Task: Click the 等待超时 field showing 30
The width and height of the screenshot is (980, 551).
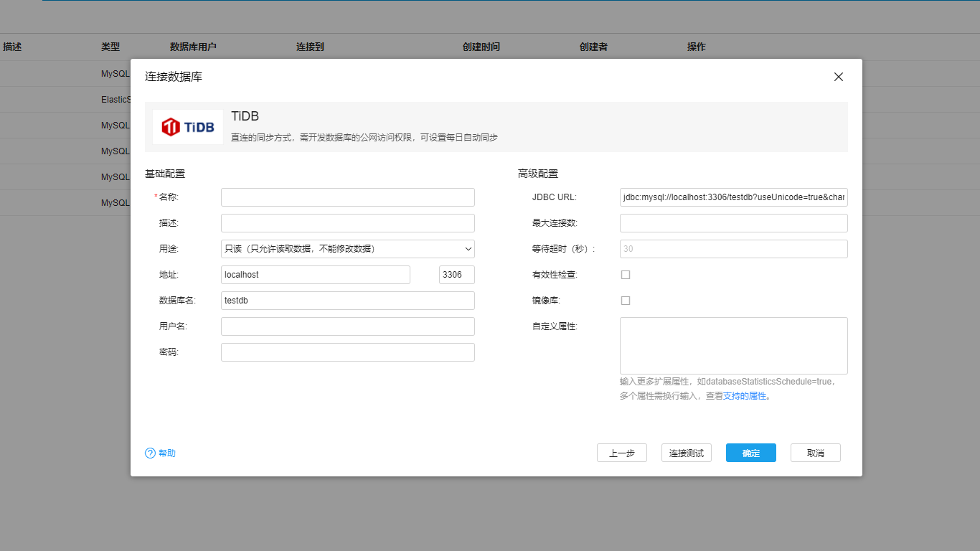Action: click(734, 249)
